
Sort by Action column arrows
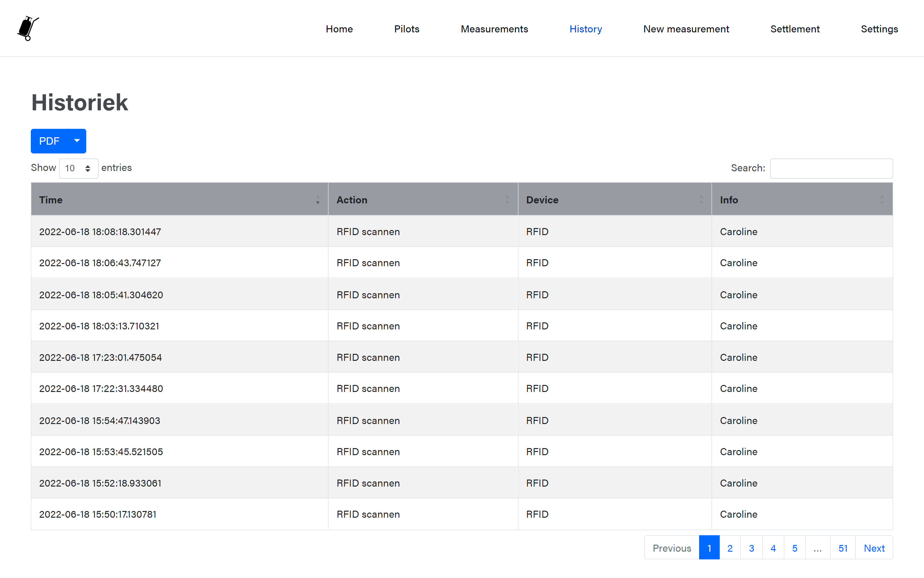[507, 200]
